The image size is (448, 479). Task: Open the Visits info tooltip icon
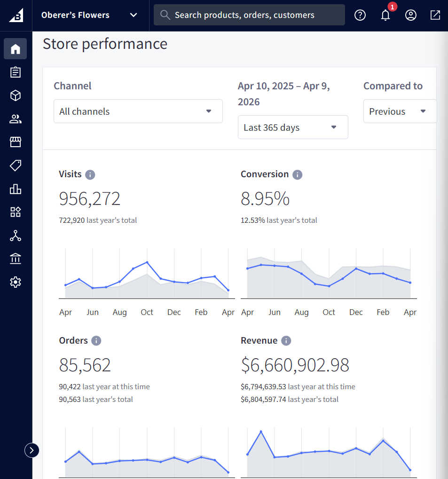coord(90,174)
